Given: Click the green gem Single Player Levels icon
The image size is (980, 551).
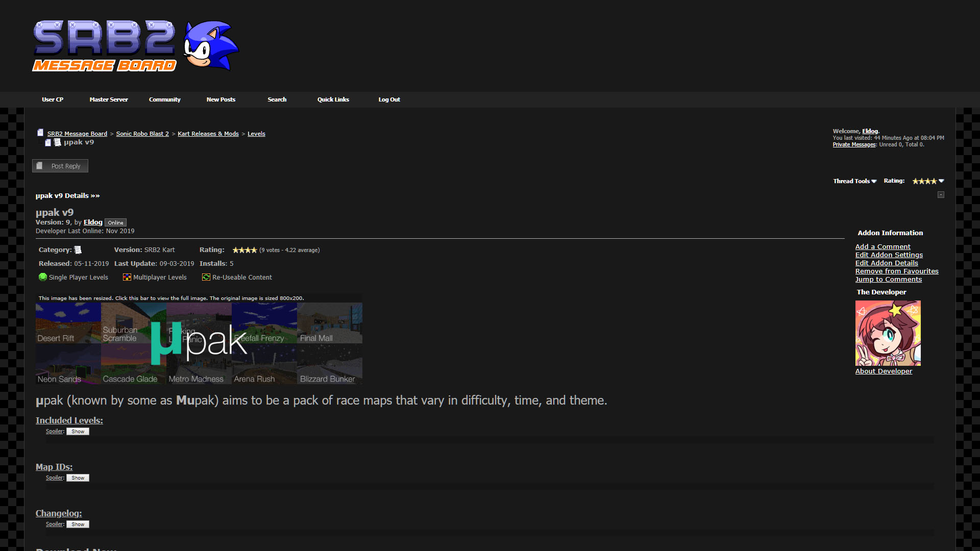Looking at the screenshot, I should click(x=43, y=277).
